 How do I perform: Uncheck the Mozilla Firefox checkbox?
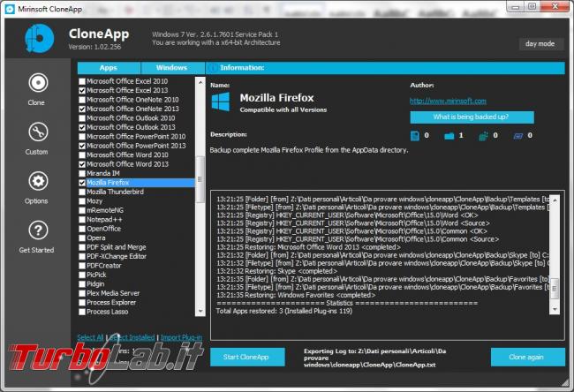point(82,183)
